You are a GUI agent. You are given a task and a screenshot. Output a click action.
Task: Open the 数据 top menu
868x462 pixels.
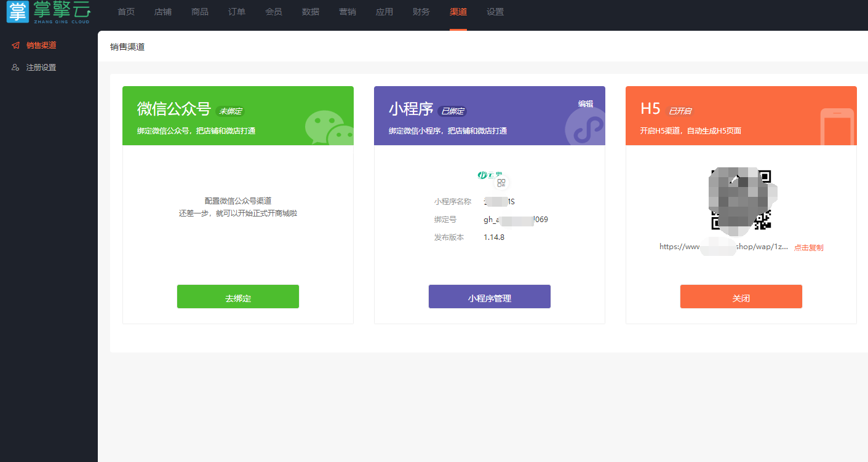311,12
